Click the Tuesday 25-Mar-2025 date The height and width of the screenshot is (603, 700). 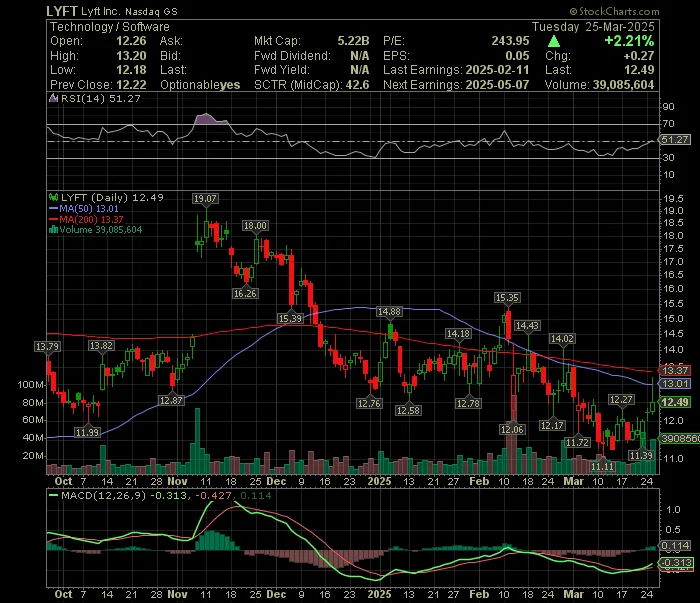(x=593, y=27)
